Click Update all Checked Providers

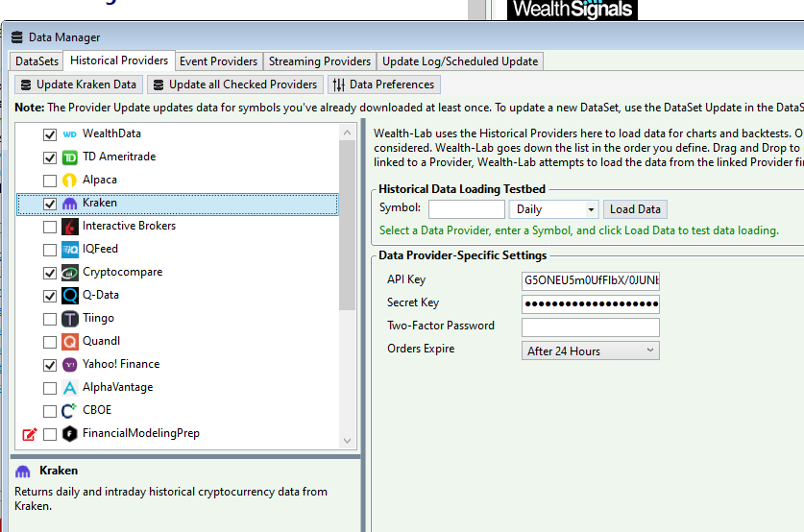[235, 85]
